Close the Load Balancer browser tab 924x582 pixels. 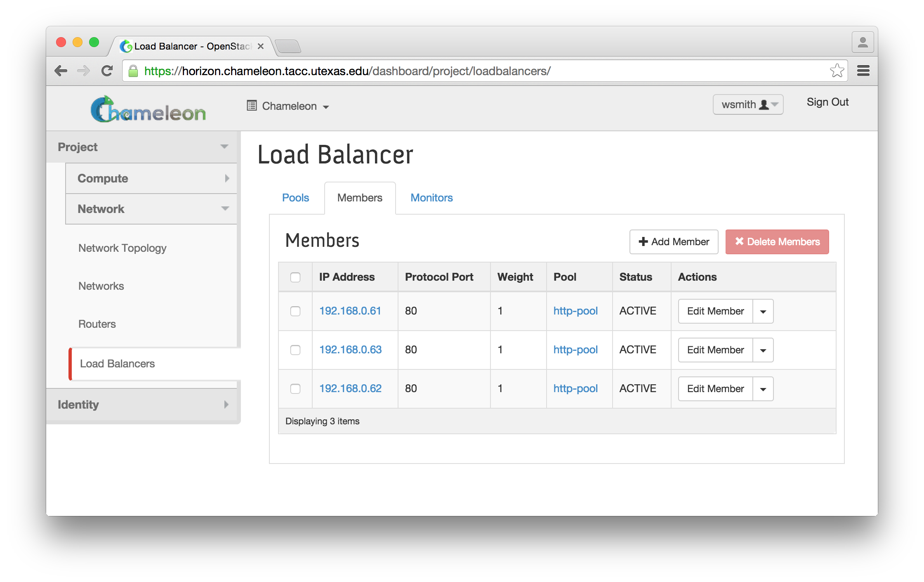click(261, 46)
